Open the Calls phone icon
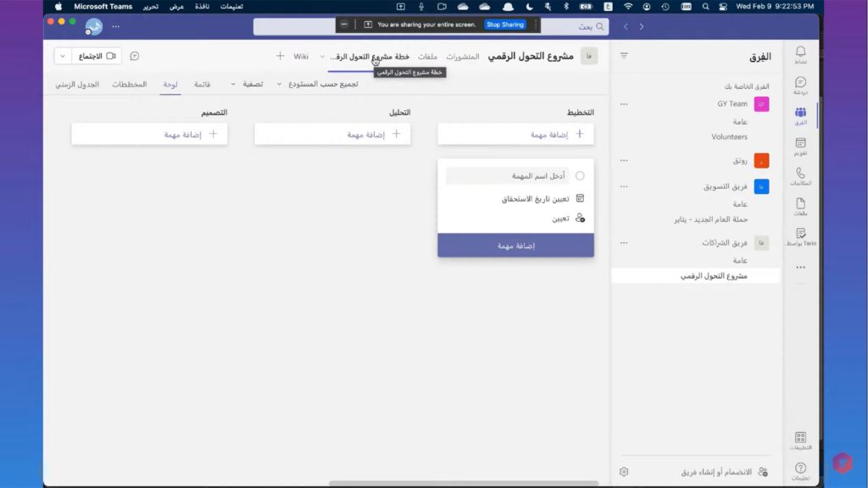868x488 pixels. [800, 176]
